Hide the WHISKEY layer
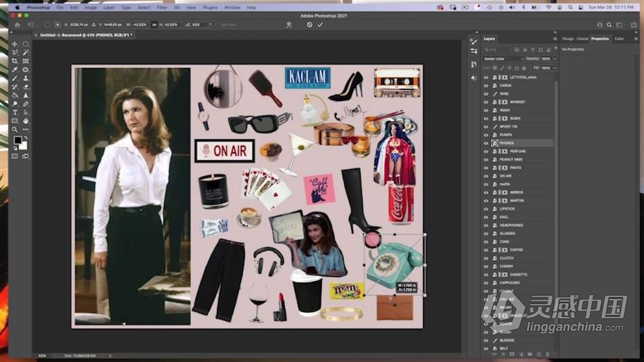 pos(486,102)
